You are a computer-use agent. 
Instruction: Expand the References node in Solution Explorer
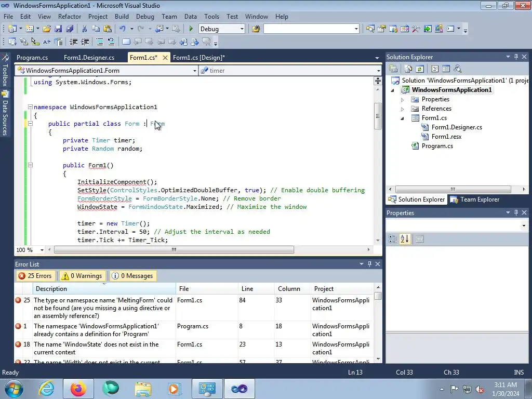click(403, 109)
